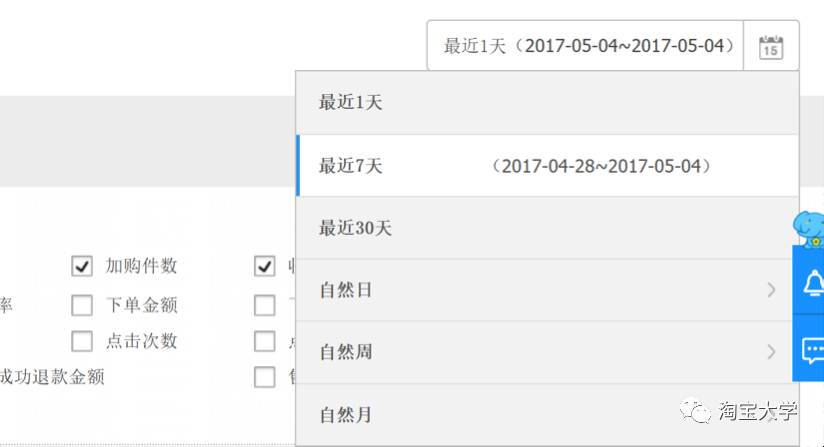Expand the 自然周 submenu chevron
The image size is (824, 447).
coord(771,352)
